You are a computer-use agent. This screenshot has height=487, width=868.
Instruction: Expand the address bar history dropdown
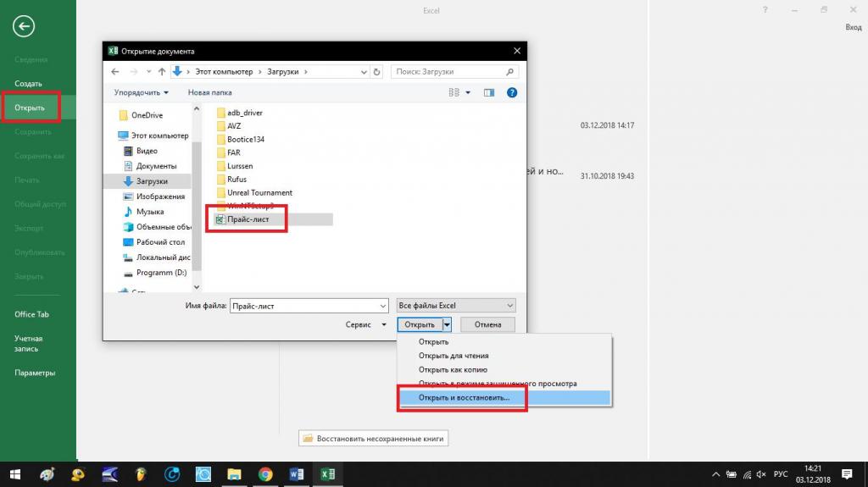pyautogui.click(x=364, y=71)
